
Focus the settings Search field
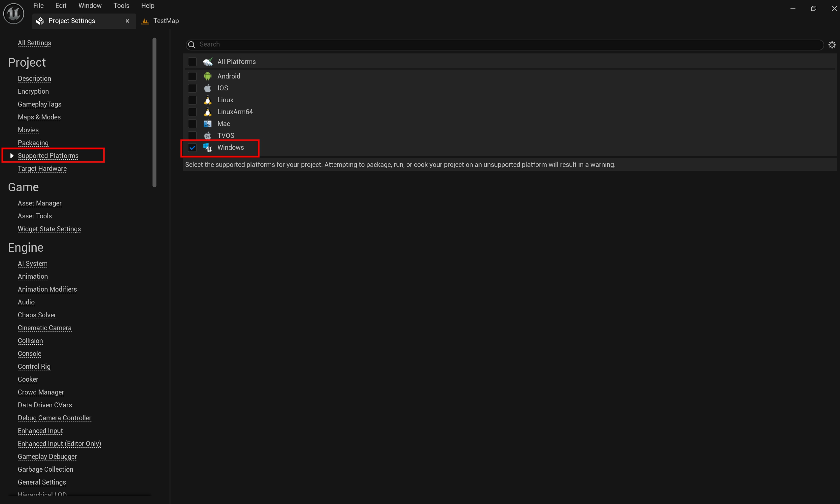pos(505,45)
